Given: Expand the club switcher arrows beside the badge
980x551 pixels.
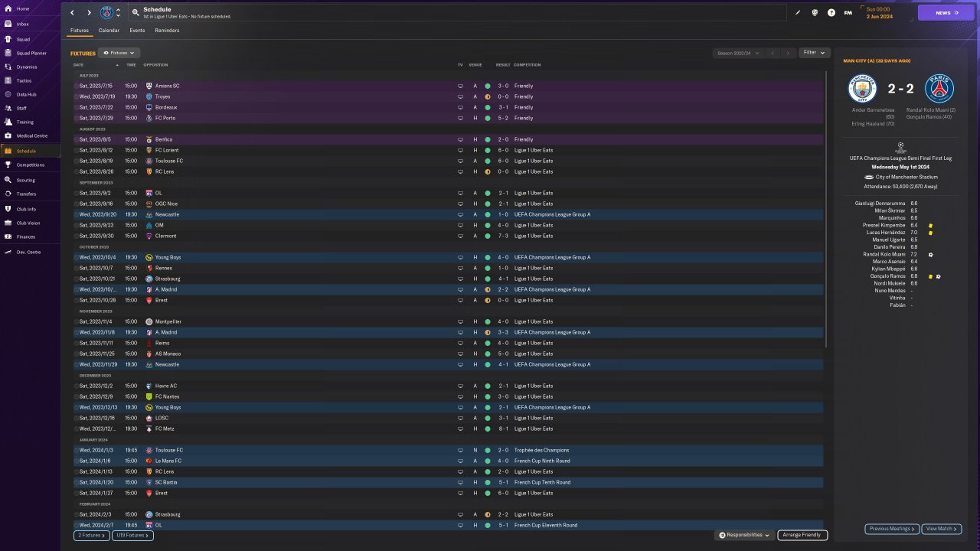Looking at the screenshot, I should [x=118, y=12].
